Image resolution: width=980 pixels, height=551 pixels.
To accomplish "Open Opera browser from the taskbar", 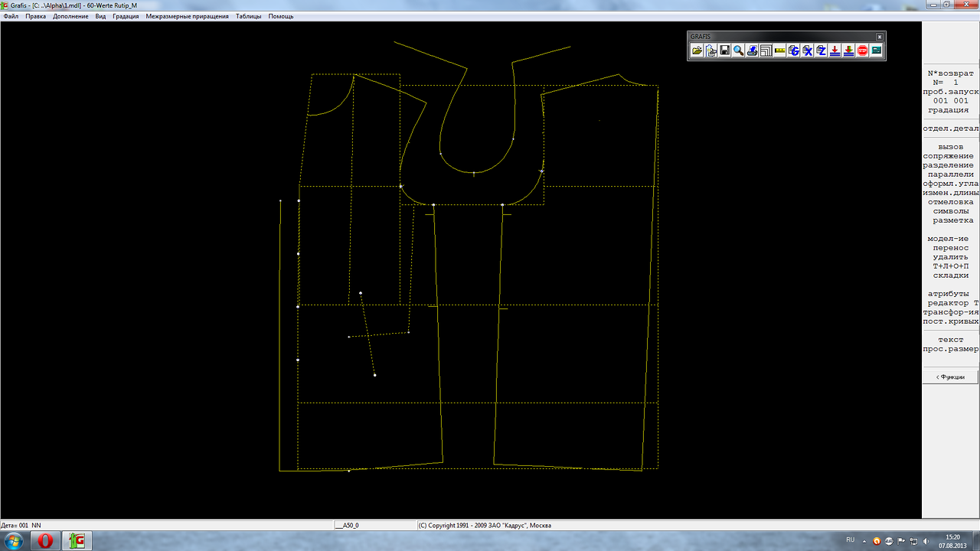I will click(46, 541).
